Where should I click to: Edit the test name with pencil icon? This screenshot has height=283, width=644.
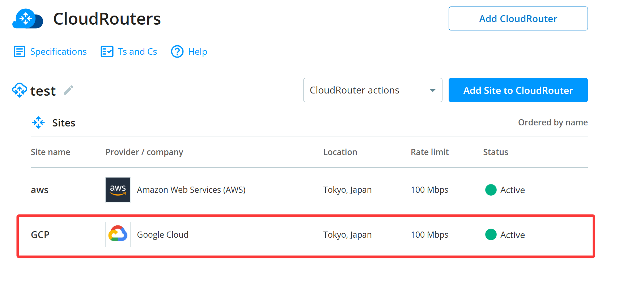tap(68, 90)
